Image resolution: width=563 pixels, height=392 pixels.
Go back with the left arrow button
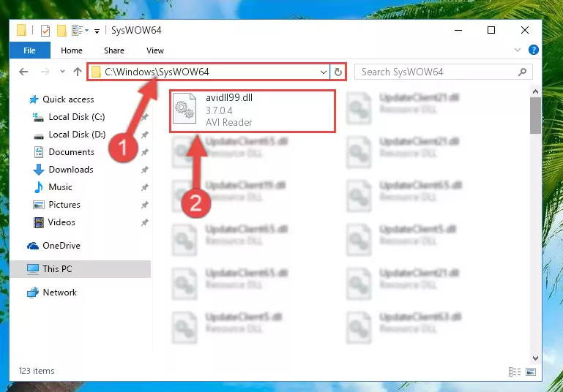[23, 72]
